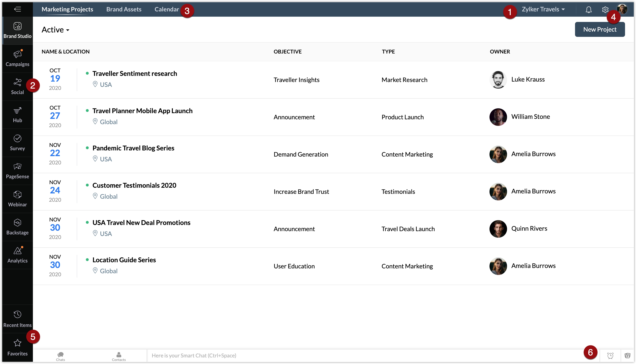636x364 pixels.
Task: Open Analytics in the sidebar
Action: click(17, 255)
